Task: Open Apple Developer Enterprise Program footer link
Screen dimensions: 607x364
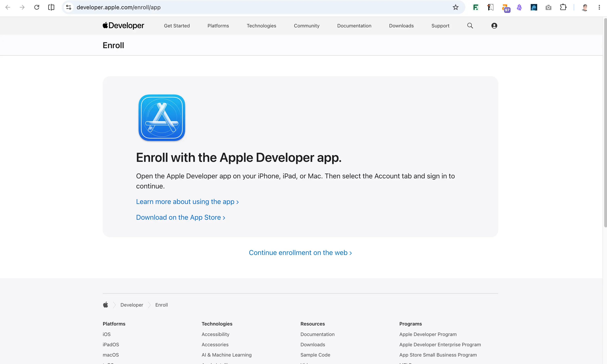Action: coord(440,345)
